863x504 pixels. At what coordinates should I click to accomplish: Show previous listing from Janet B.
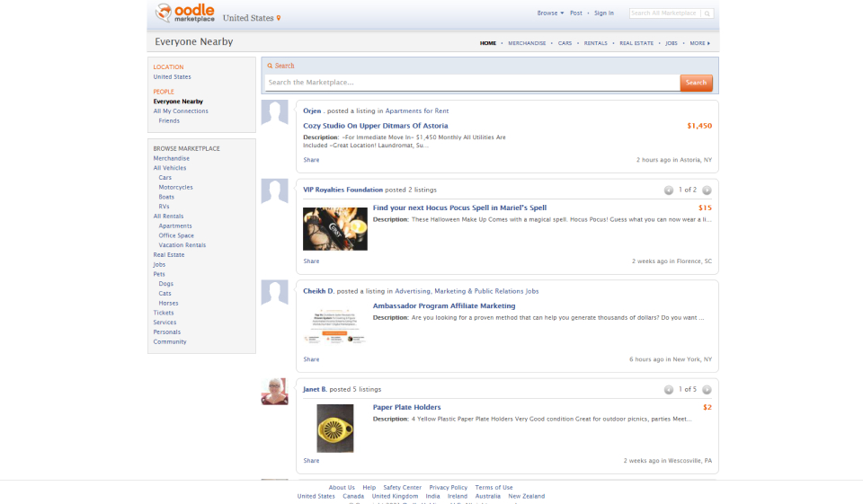point(668,390)
